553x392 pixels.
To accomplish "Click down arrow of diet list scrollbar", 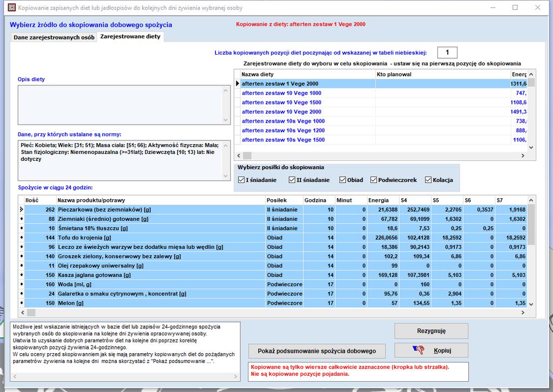I will pyautogui.click(x=531, y=147).
